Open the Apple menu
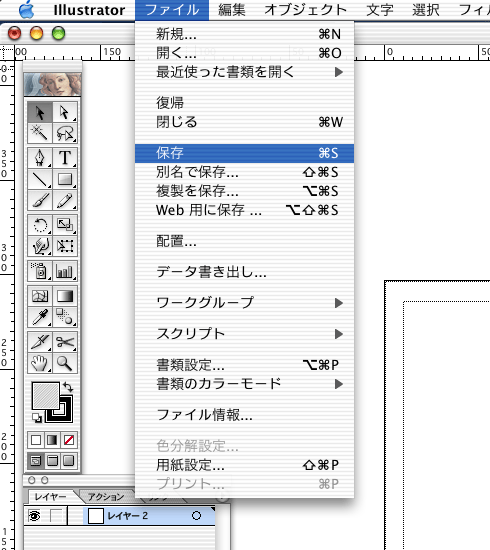Image resolution: width=490 pixels, height=550 pixels. (x=26, y=10)
